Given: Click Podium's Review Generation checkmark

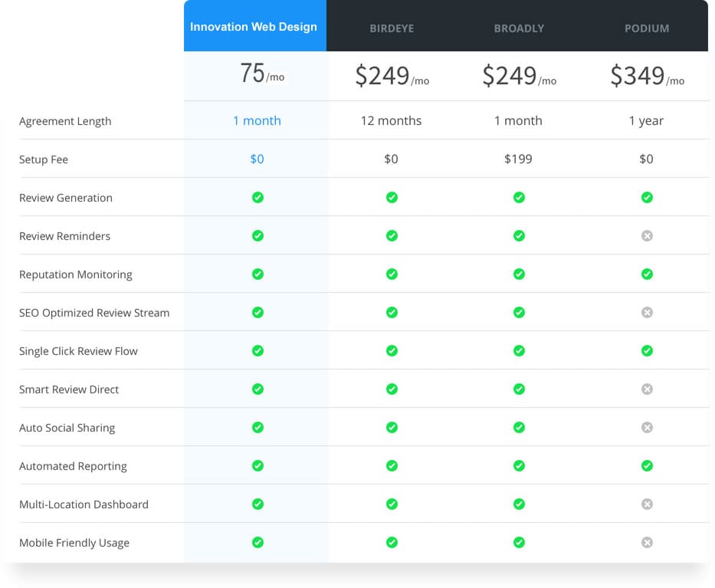Looking at the screenshot, I should (x=647, y=198).
